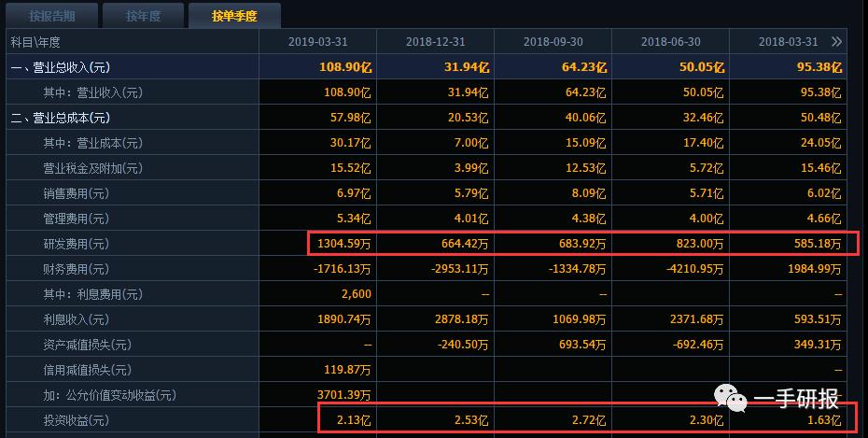Screen dimensions: 868x438
Task: Click the 2.13亿 investment income value
Action: pyautogui.click(x=354, y=421)
